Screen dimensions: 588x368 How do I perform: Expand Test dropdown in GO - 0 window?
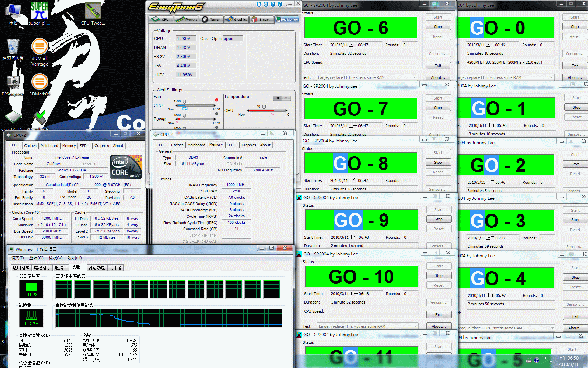(552, 77)
